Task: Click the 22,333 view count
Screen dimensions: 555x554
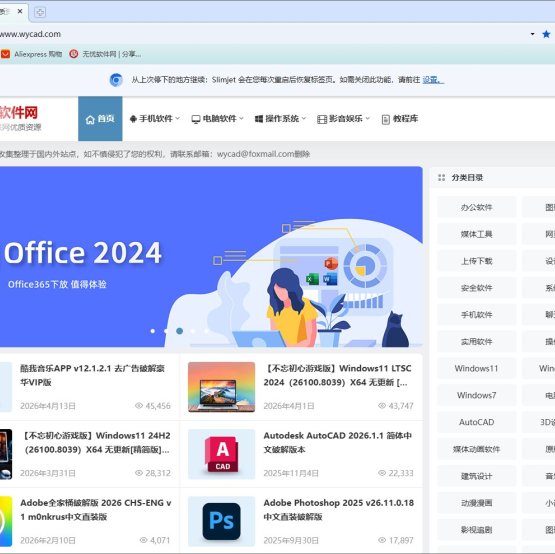Action: [x=396, y=473]
